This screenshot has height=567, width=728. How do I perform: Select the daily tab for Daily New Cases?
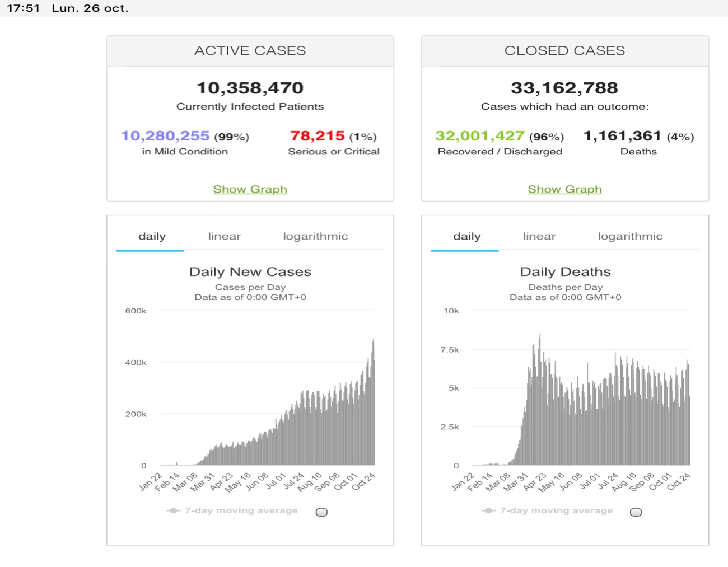(152, 236)
